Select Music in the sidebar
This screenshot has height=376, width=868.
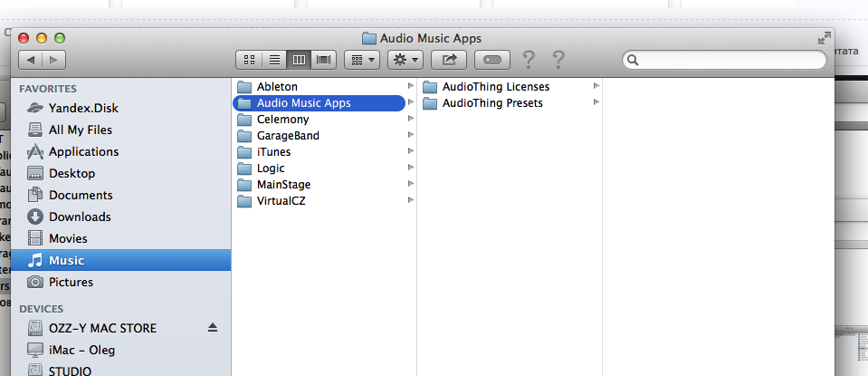120,260
